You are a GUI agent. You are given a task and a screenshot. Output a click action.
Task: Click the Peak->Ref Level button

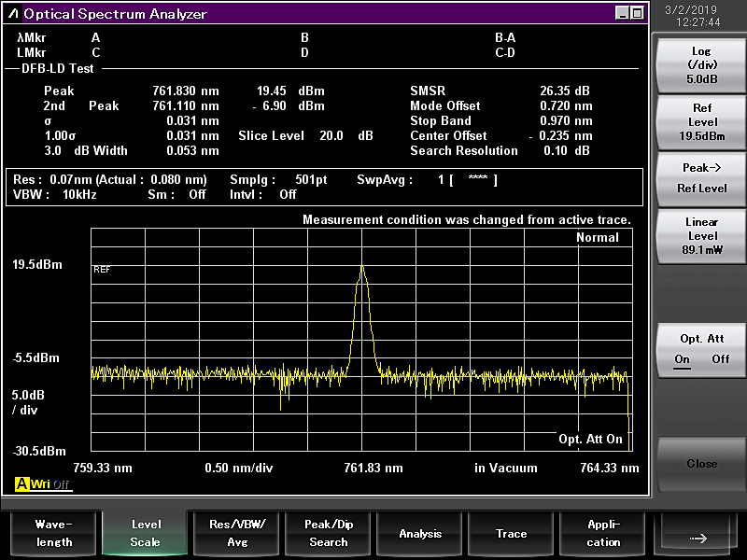pyautogui.click(x=701, y=178)
